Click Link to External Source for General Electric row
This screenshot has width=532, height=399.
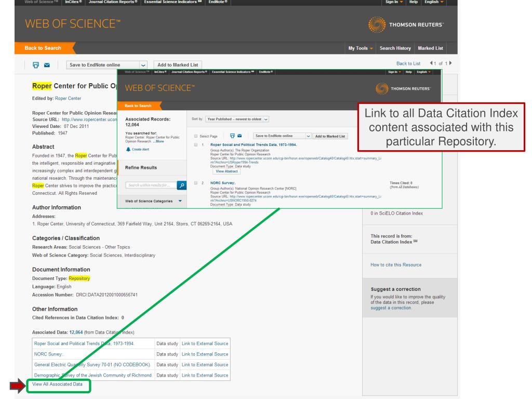(x=205, y=364)
